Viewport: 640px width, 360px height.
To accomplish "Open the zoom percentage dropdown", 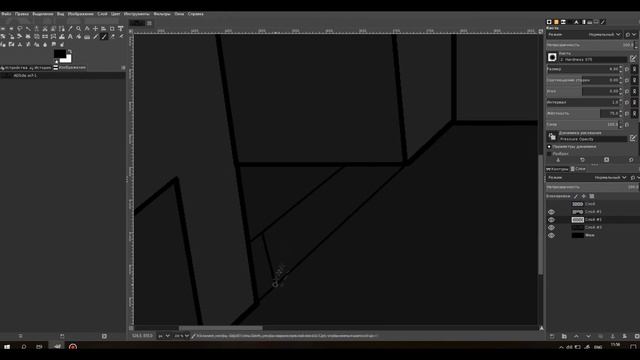I will coord(181,336).
